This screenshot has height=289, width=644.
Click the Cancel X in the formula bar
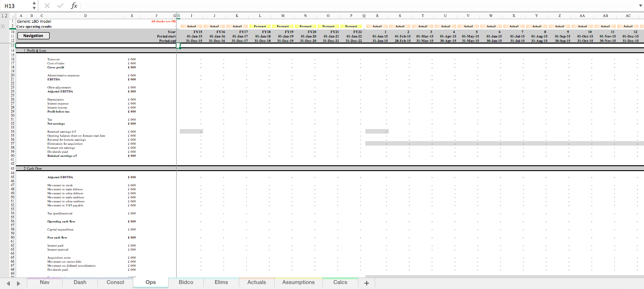click(47, 6)
